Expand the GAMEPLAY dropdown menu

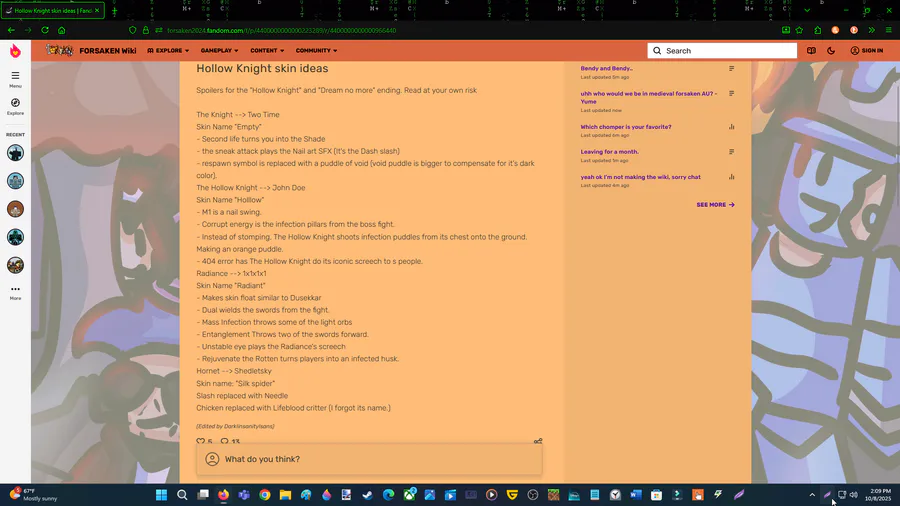coord(219,50)
